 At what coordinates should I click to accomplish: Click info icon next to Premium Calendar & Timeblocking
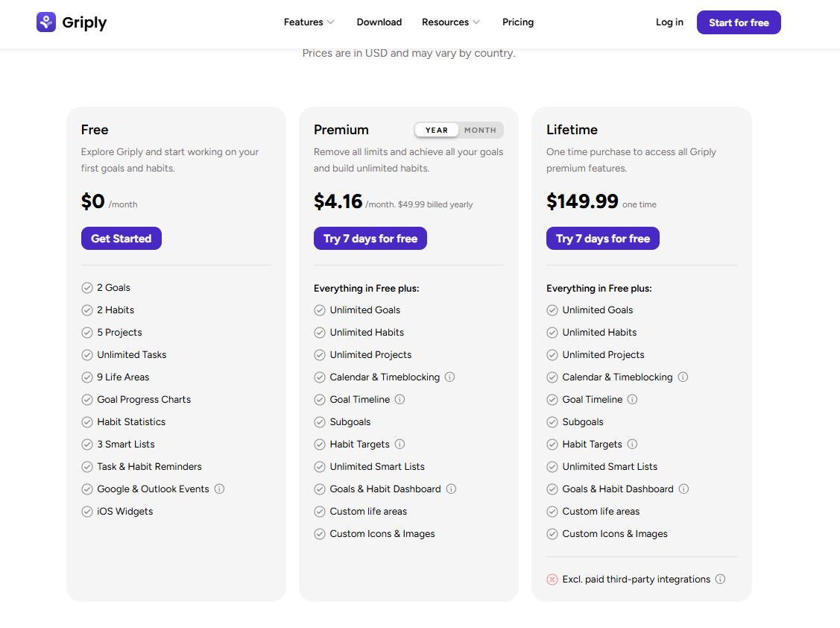[x=450, y=377]
